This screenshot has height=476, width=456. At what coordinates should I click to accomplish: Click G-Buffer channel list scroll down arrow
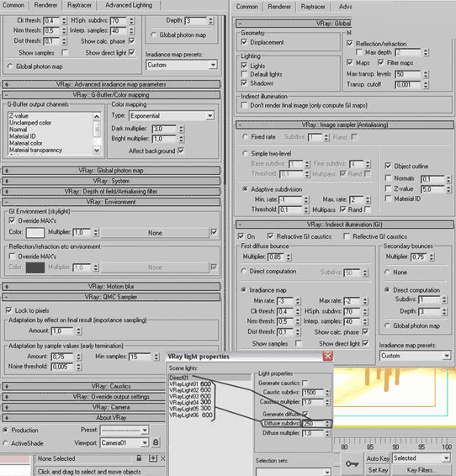click(x=97, y=150)
